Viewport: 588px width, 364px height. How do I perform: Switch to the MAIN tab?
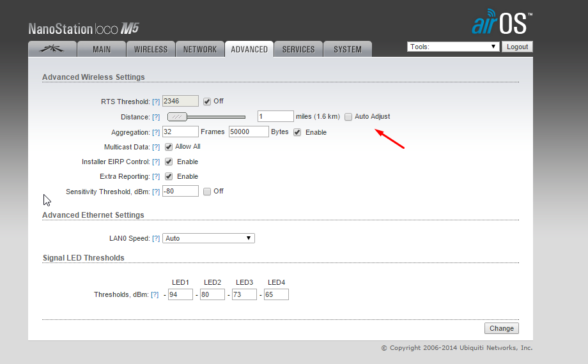coord(102,49)
